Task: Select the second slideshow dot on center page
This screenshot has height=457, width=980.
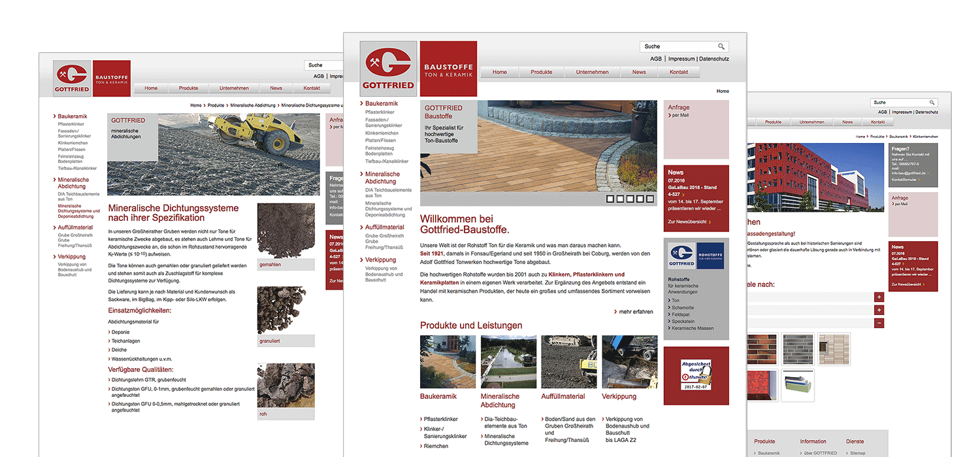Action: click(620, 199)
